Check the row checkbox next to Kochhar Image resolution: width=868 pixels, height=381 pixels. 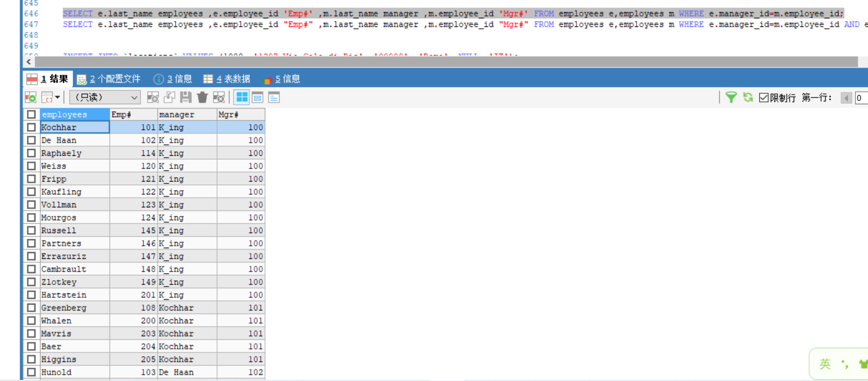tap(31, 127)
